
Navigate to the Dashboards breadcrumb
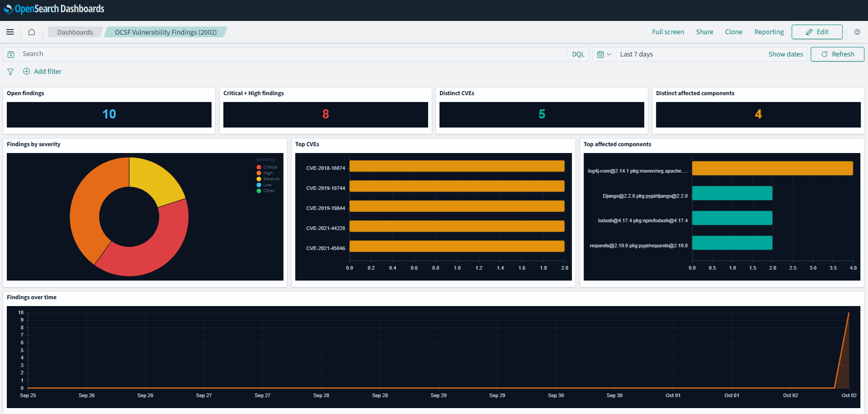(x=75, y=32)
